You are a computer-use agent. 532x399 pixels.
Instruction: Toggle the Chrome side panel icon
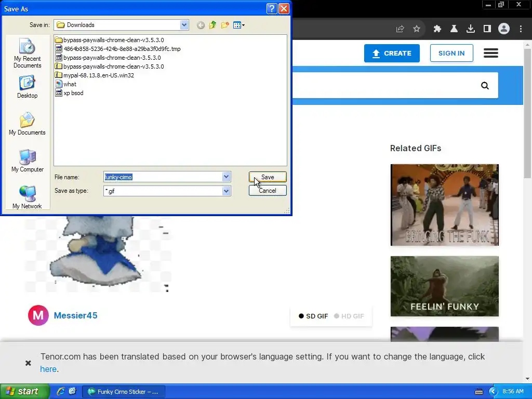click(487, 29)
